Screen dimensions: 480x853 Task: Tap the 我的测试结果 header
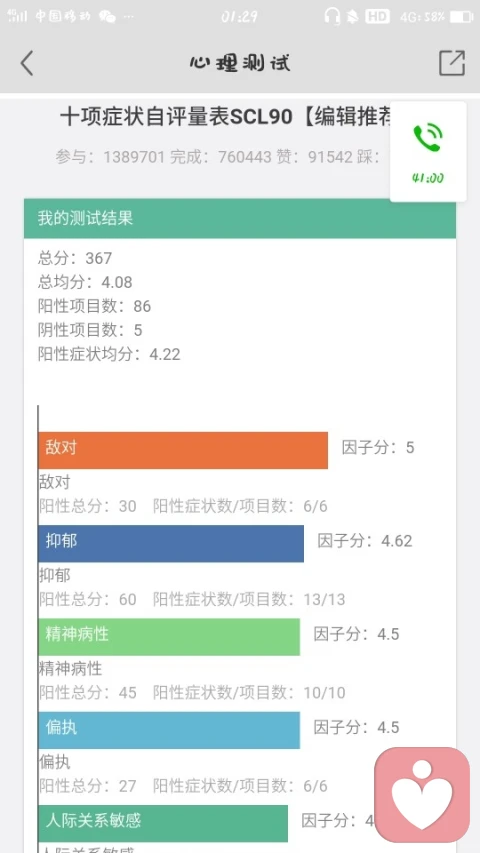tap(240, 218)
